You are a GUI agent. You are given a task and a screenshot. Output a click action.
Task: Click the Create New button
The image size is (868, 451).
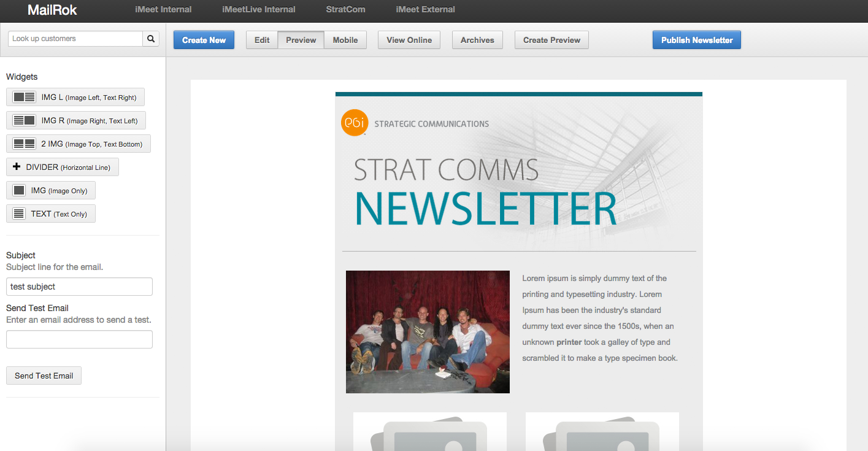coord(204,40)
